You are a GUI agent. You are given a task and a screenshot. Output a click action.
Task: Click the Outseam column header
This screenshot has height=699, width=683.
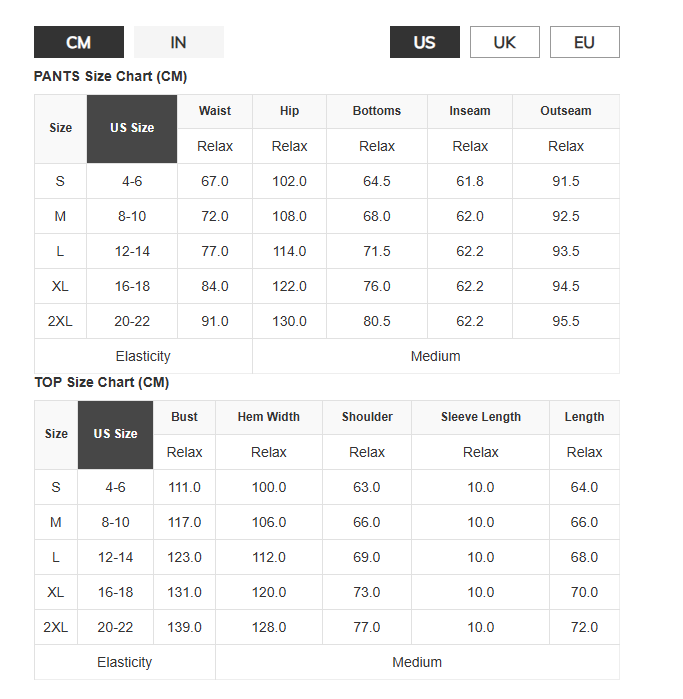tap(566, 111)
